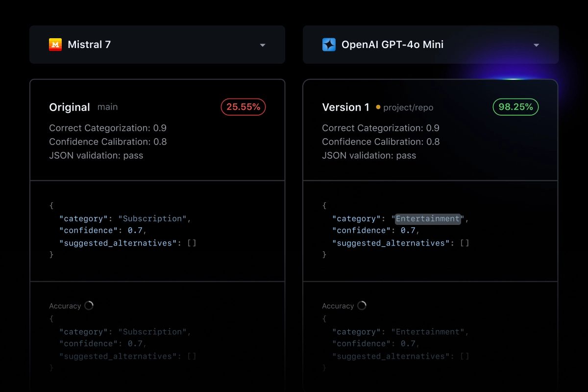
Task: Expand the OpenAI GPT-4o Mini model selector
Action: tap(431, 45)
